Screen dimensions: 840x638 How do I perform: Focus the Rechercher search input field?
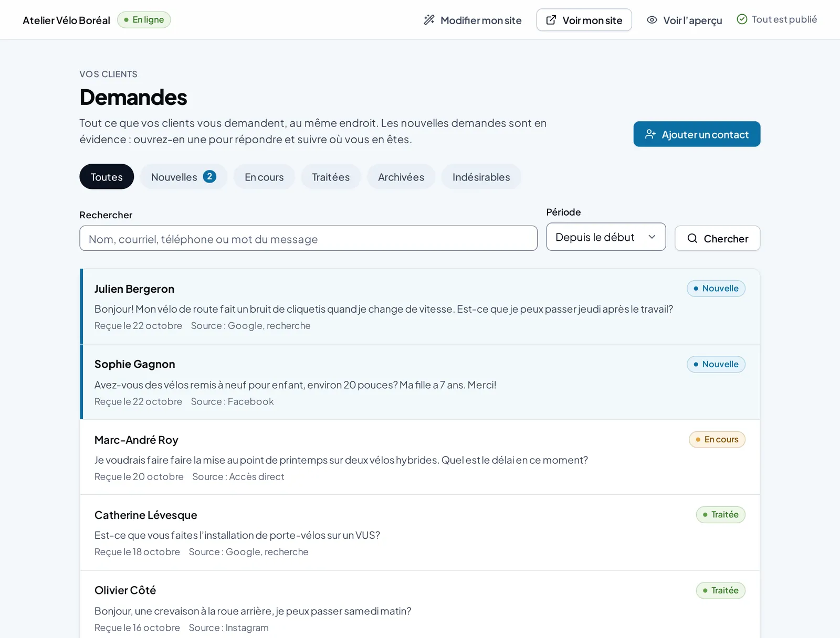(309, 239)
